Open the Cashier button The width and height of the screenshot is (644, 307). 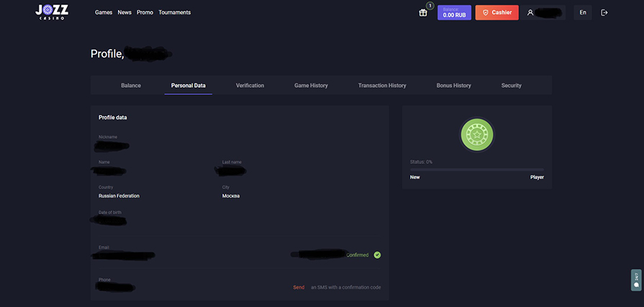coord(496,12)
